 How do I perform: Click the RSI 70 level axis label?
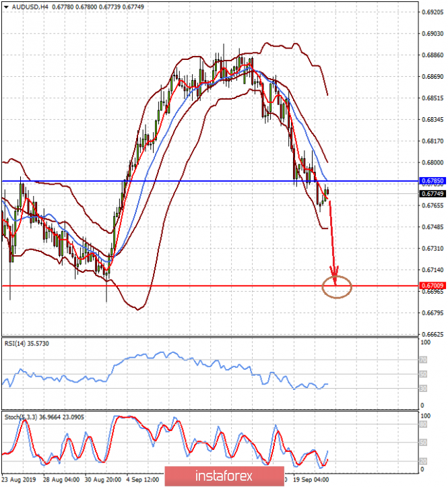click(423, 360)
